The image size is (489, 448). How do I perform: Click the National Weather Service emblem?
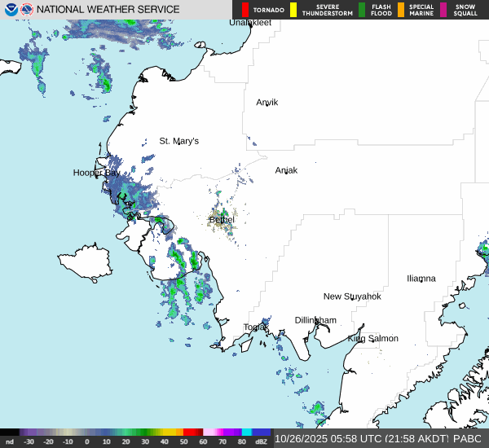27,10
